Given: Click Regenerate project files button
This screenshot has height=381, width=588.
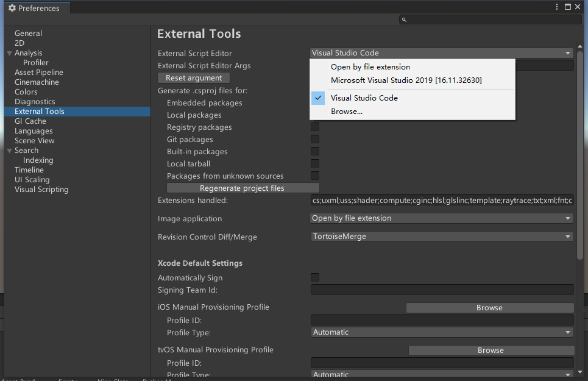Looking at the screenshot, I should 243,188.
